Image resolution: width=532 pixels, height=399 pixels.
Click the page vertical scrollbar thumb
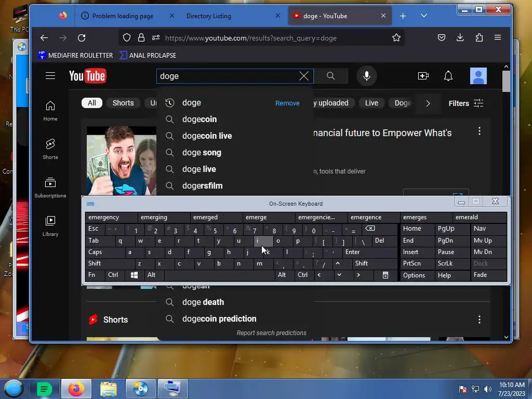coord(506,81)
